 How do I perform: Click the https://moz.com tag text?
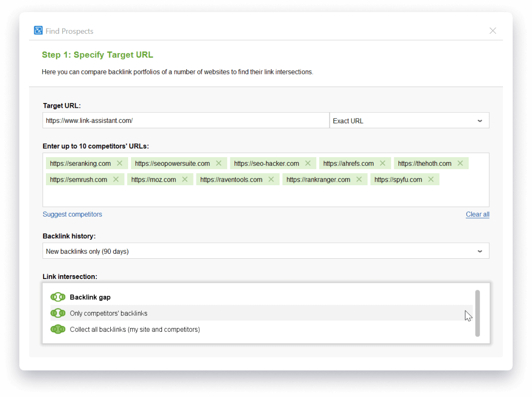154,179
